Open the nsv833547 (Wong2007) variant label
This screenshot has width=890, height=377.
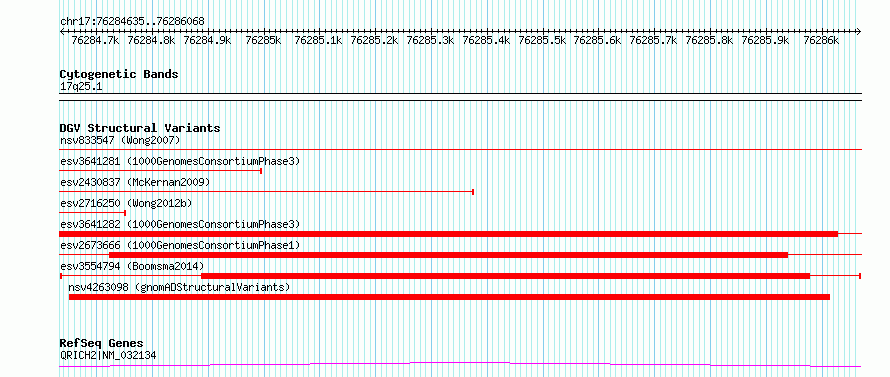tap(120, 140)
